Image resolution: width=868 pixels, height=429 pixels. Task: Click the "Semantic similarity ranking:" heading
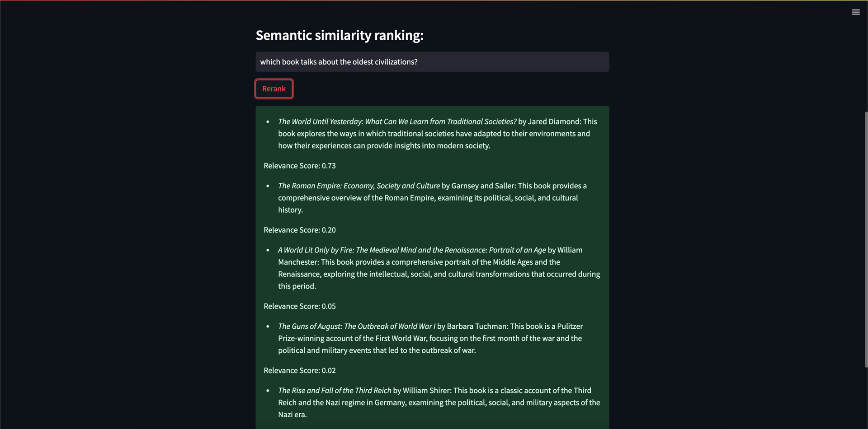click(x=340, y=35)
